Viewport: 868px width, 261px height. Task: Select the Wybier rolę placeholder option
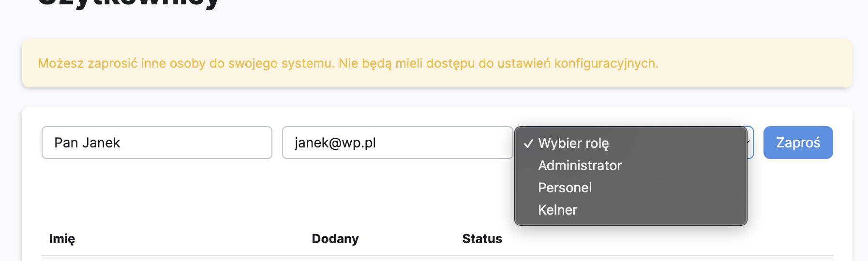(x=573, y=144)
